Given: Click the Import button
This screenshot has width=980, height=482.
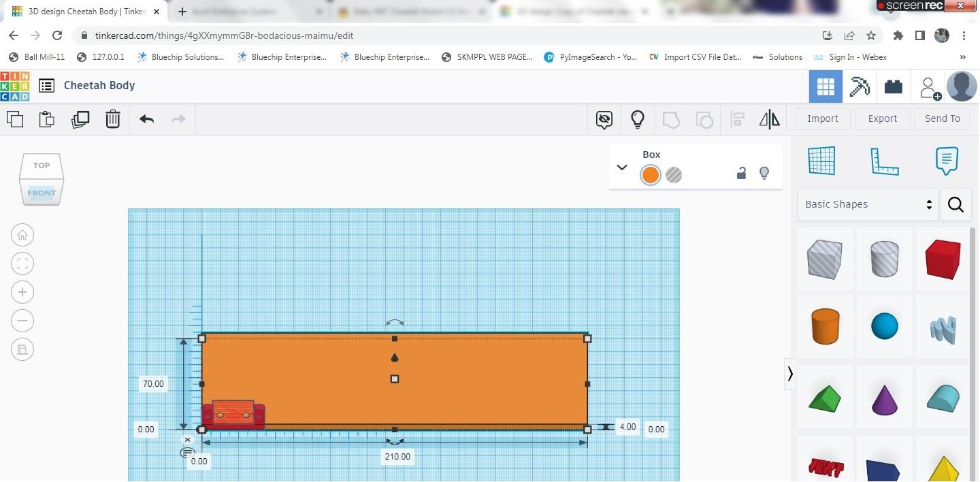Looking at the screenshot, I should (823, 118).
